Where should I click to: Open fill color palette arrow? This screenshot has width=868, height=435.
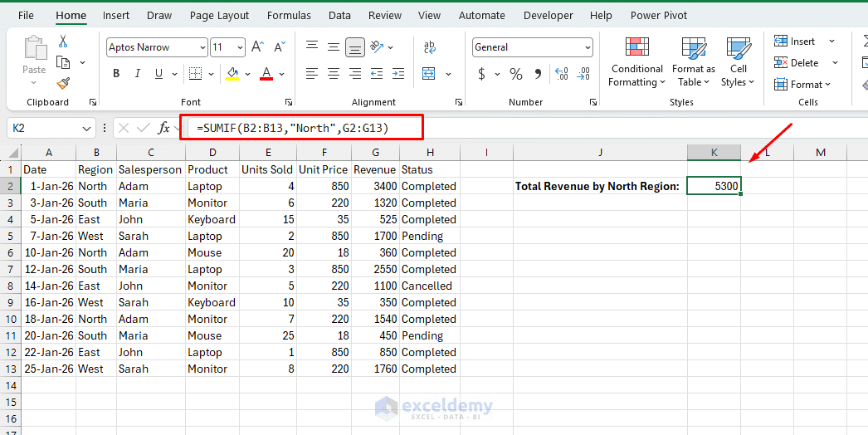point(247,74)
